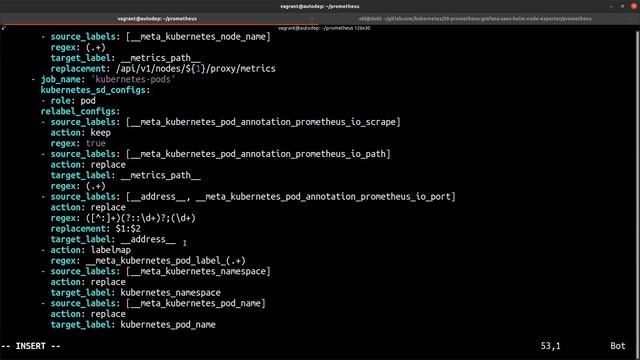Close the terminal window
Image resolution: width=640 pixels, height=360 pixels.
[633, 6]
